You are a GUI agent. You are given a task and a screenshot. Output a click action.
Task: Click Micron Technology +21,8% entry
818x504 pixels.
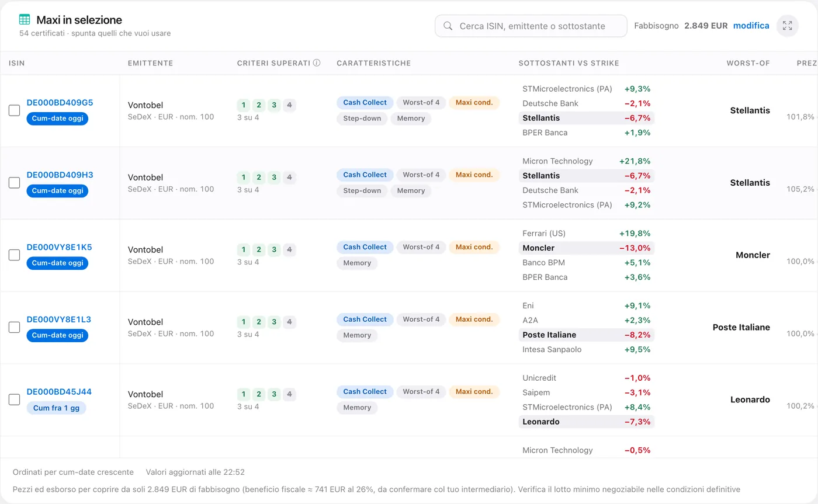[x=587, y=161]
